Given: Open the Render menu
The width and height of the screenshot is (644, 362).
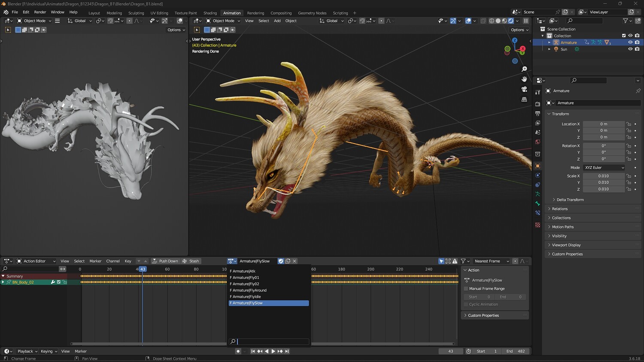Looking at the screenshot, I should click(x=40, y=12).
